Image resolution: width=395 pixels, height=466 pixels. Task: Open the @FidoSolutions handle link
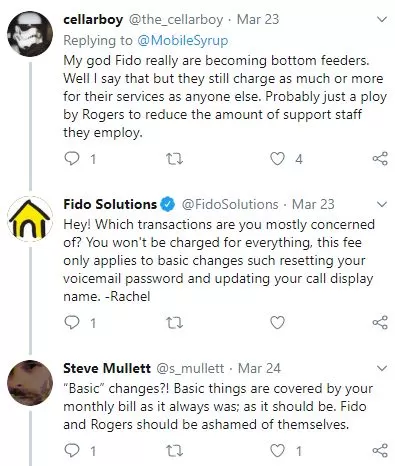tap(230, 204)
